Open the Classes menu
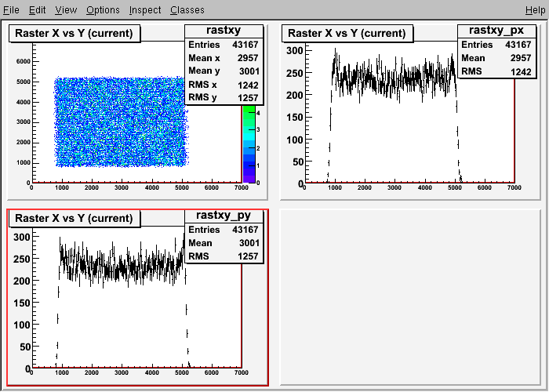Viewport: 549px width, 392px height. (x=187, y=9)
